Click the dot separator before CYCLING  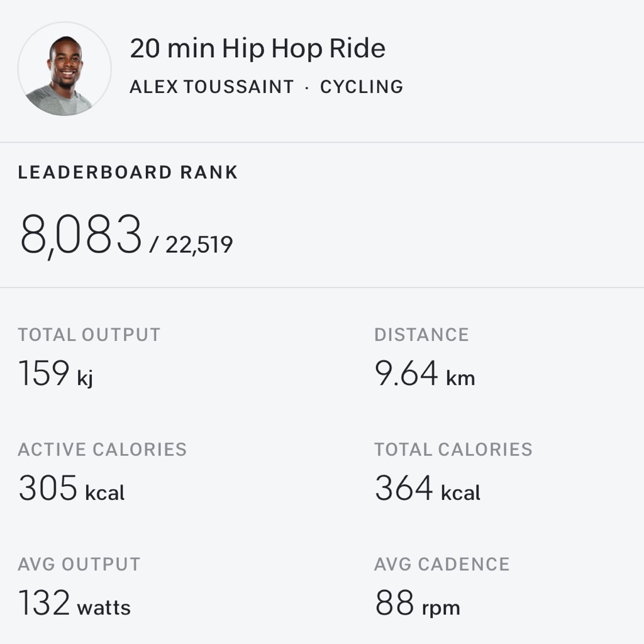(x=307, y=87)
